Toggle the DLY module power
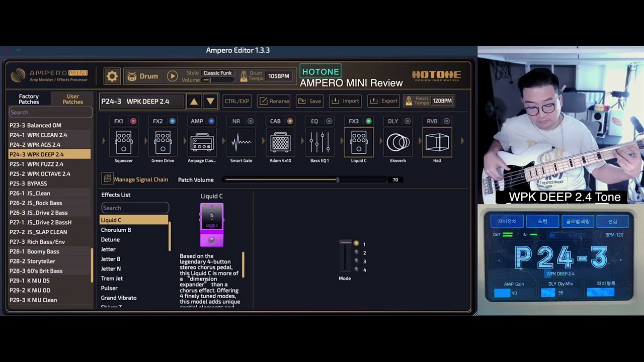The width and height of the screenshot is (644, 362). (408, 121)
